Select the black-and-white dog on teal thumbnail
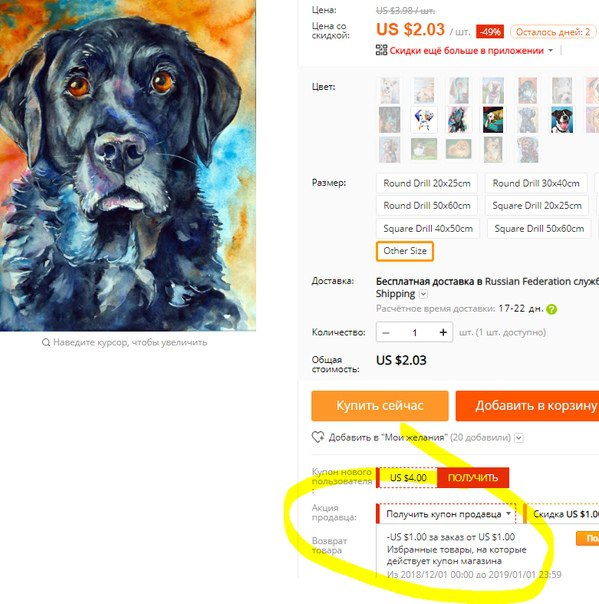The height and width of the screenshot is (604, 599). click(x=562, y=120)
